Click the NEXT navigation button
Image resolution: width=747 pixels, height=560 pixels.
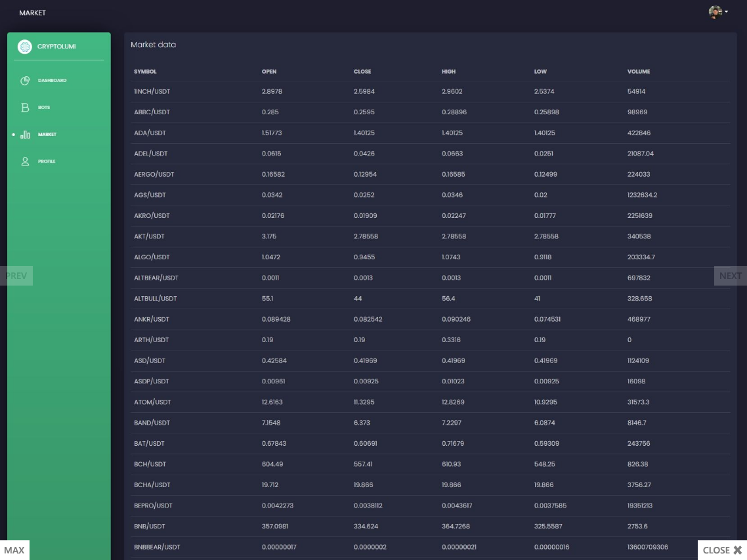tap(730, 276)
